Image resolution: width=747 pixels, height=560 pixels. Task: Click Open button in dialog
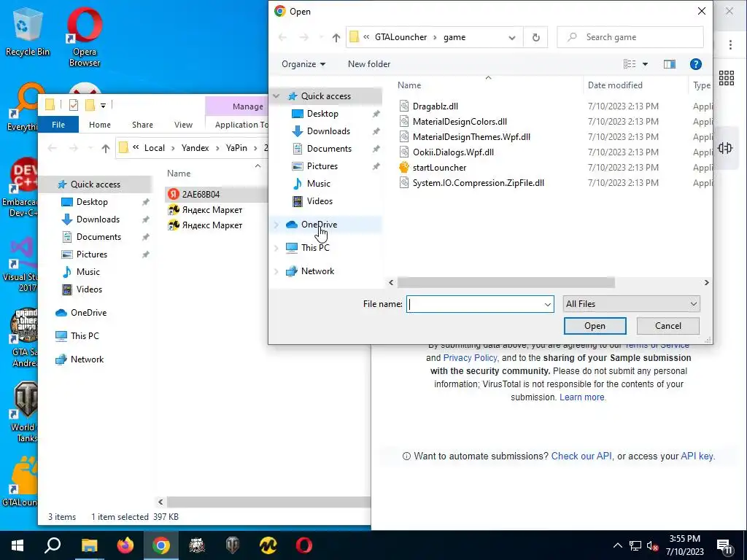pos(595,326)
